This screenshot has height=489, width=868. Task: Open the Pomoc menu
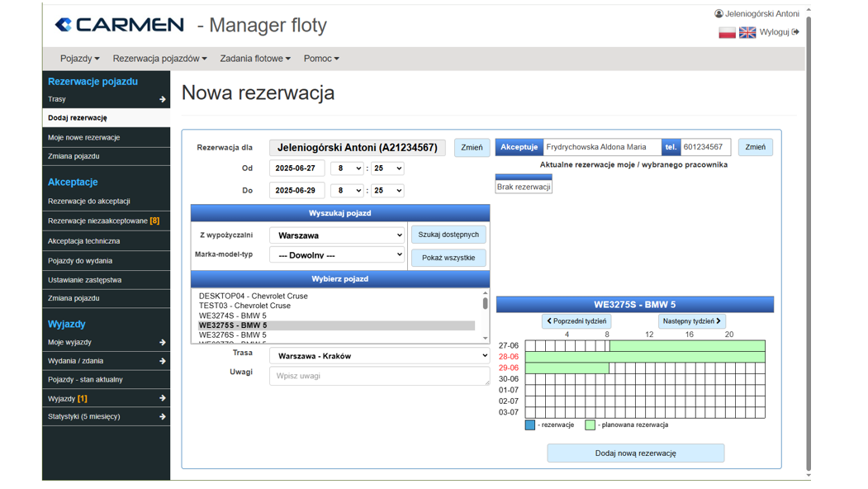coord(320,59)
